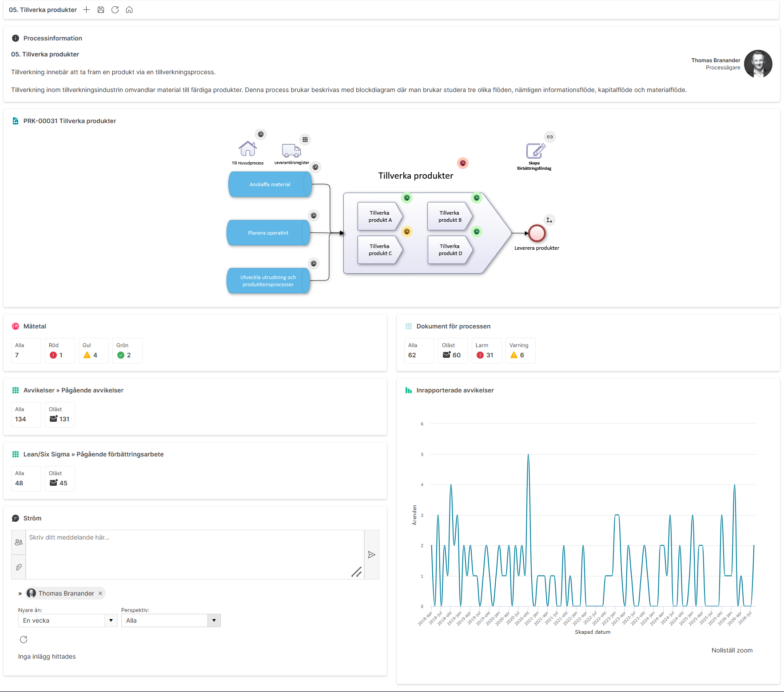Open Utveckla utrustning och produktionsprocesser box
This screenshot has height=692, width=784.
click(x=268, y=281)
